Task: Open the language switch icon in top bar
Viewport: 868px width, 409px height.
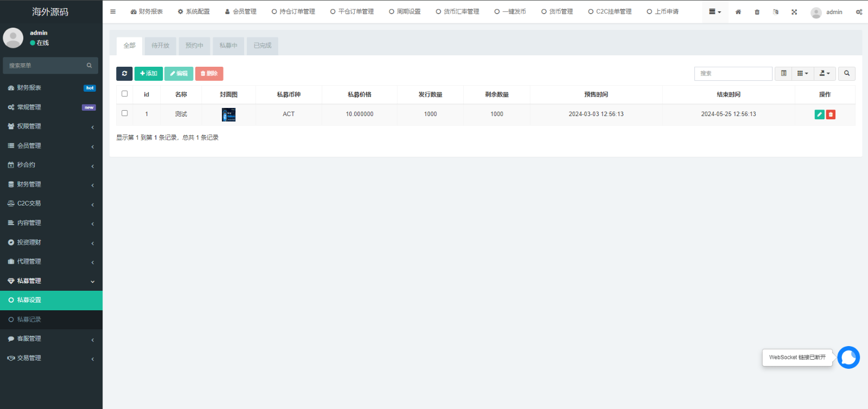Action: 776,12
